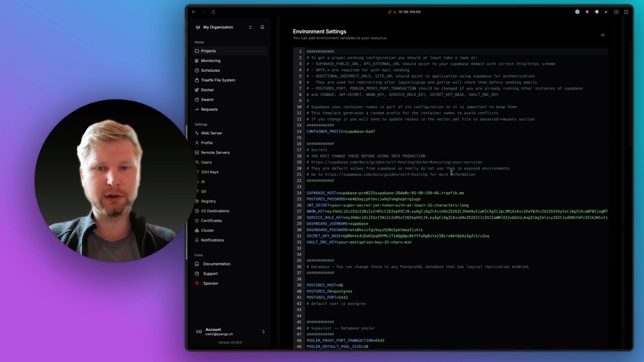Click the S3 Destinations database icon

pyautogui.click(x=197, y=211)
